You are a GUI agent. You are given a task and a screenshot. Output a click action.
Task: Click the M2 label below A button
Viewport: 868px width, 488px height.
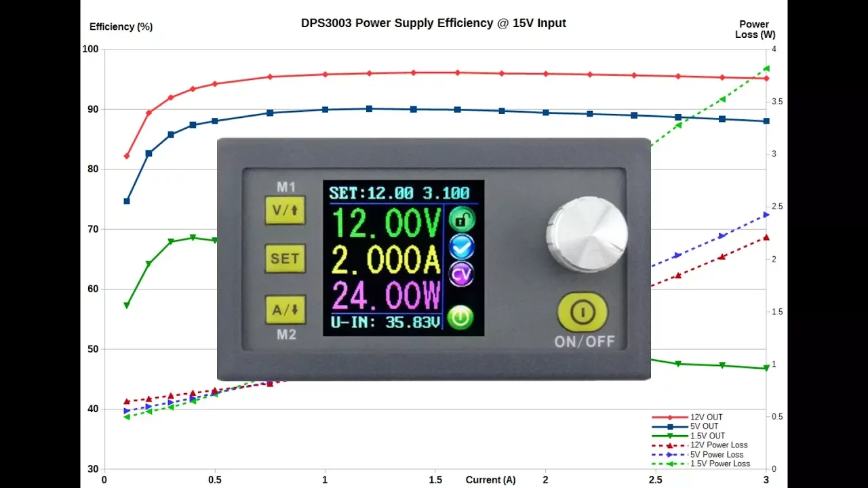pyautogui.click(x=285, y=334)
